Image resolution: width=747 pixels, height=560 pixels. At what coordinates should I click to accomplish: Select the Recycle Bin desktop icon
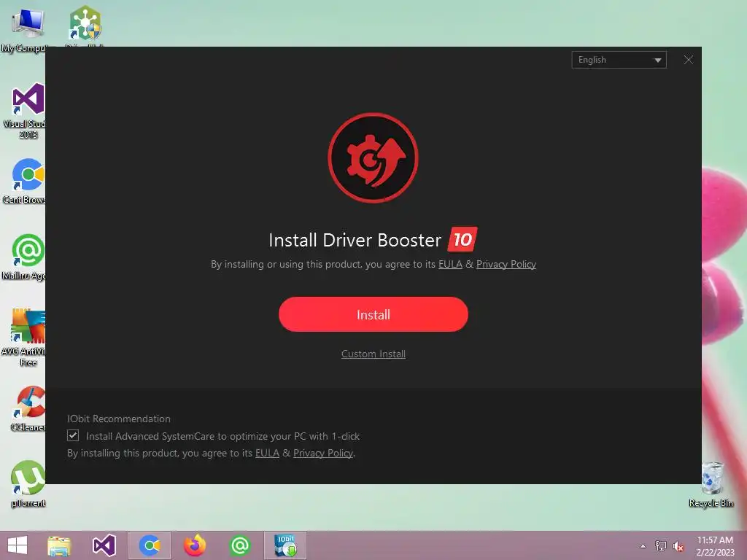pyautogui.click(x=711, y=484)
